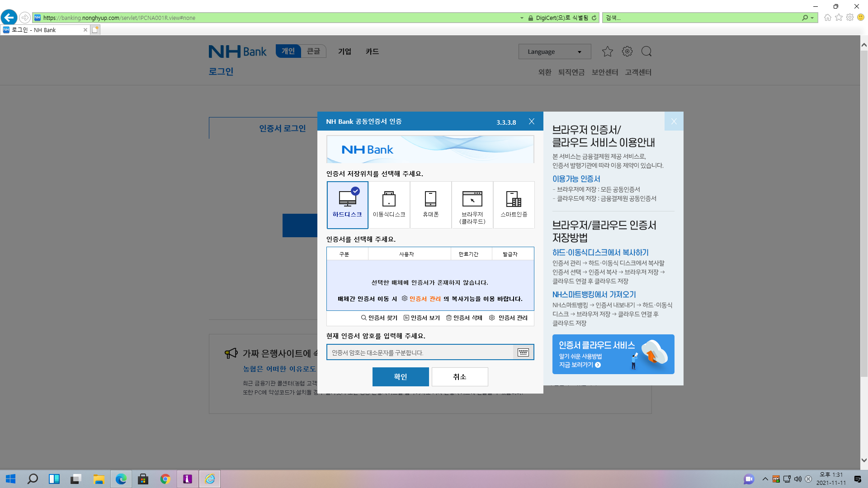Click the NH Bank logo at the page top
Screen dimensions: 868x488
(x=237, y=52)
